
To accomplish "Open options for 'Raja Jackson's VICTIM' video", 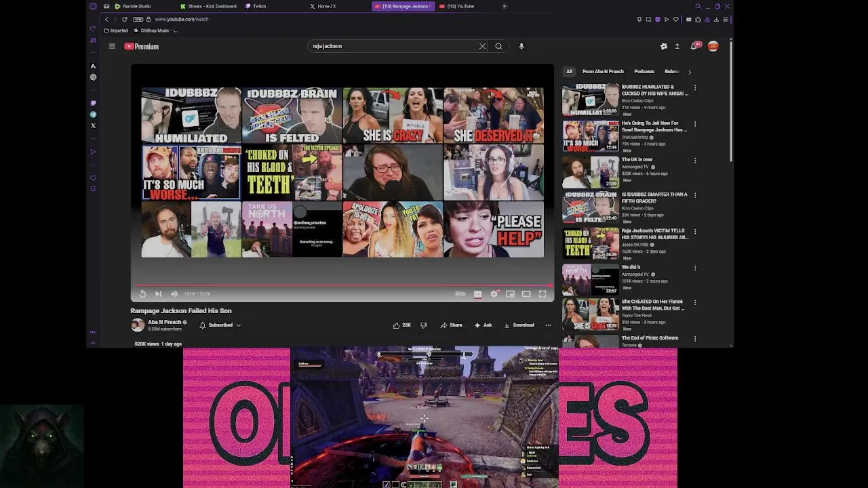I will coord(694,232).
